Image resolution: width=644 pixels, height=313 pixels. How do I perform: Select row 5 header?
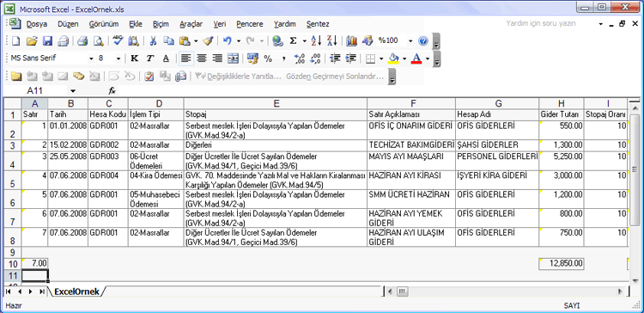[x=12, y=181]
